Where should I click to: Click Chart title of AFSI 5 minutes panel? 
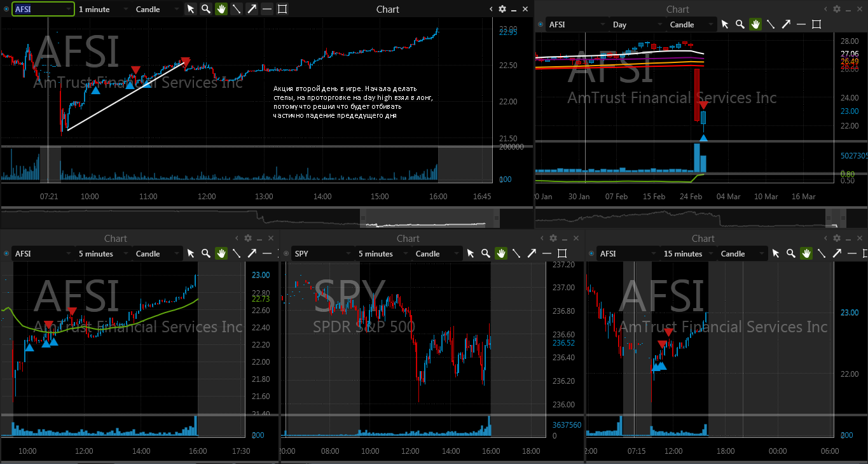[x=116, y=238]
